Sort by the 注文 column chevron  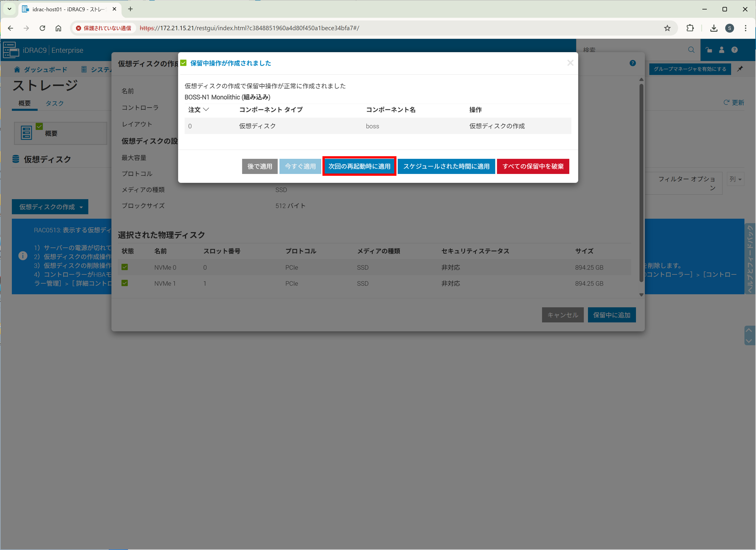coord(206,109)
